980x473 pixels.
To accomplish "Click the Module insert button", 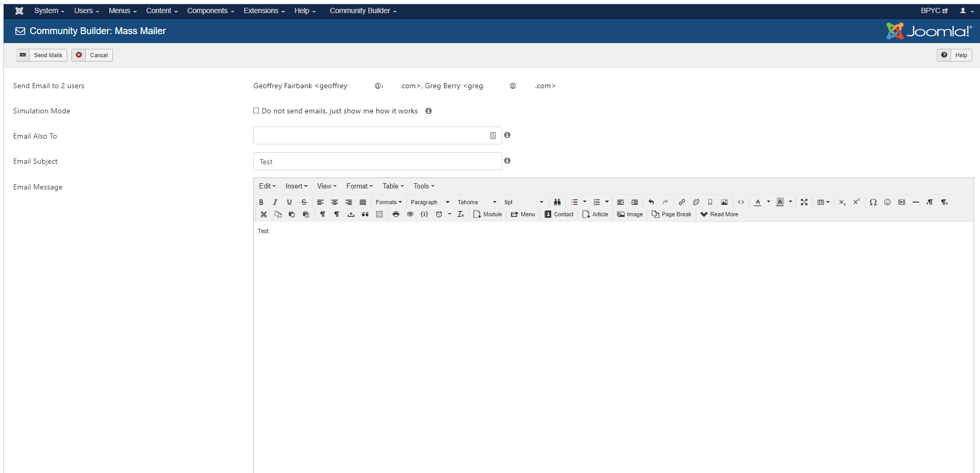I will pos(488,214).
